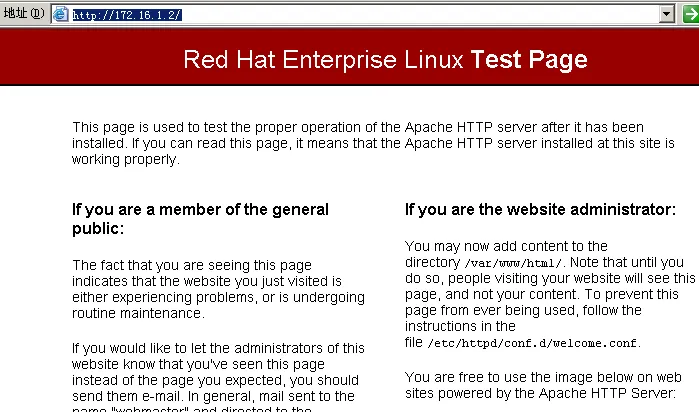Click the /etc/httpd/conf.d/welcome.conf file path
Image resolution: width=699 pixels, height=412 pixels.
532,343
